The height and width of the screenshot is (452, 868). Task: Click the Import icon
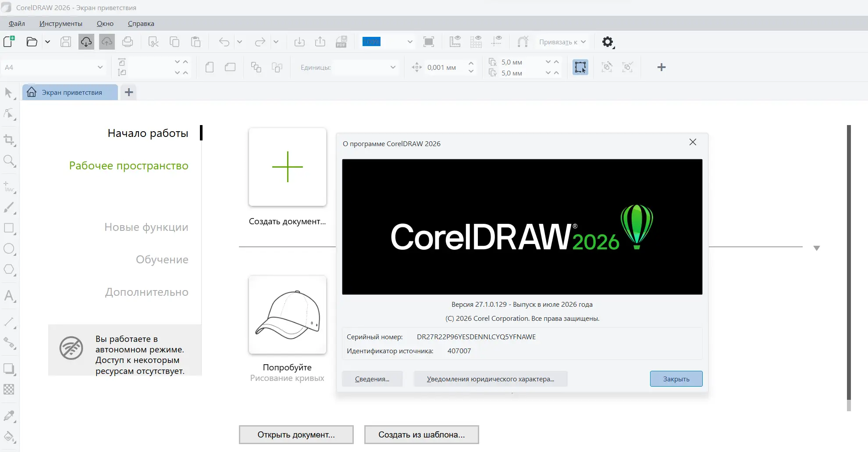tap(299, 42)
